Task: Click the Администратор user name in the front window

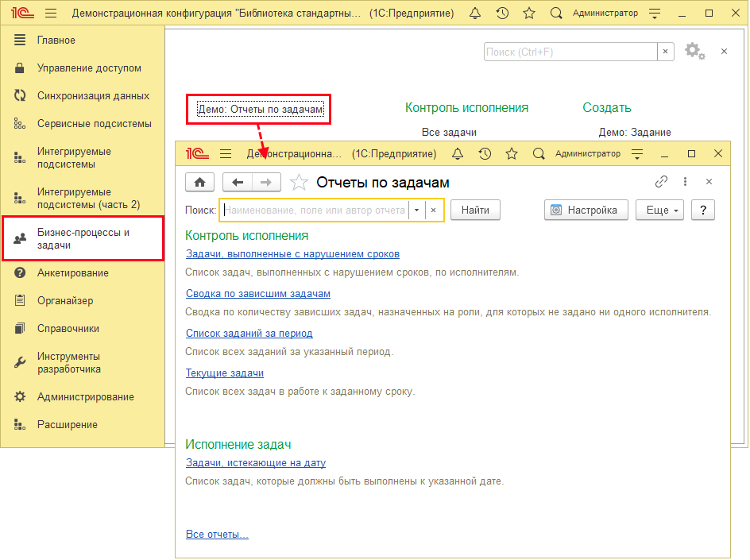Action: click(x=588, y=153)
